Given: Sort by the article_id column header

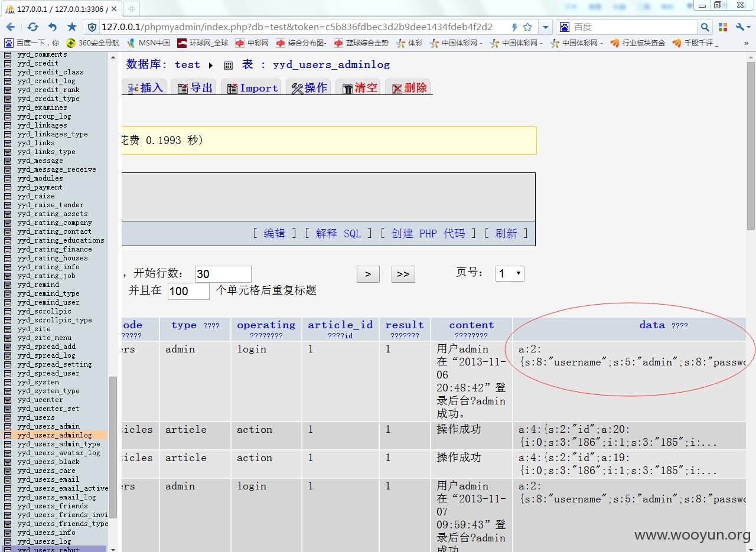Looking at the screenshot, I should click(340, 325).
